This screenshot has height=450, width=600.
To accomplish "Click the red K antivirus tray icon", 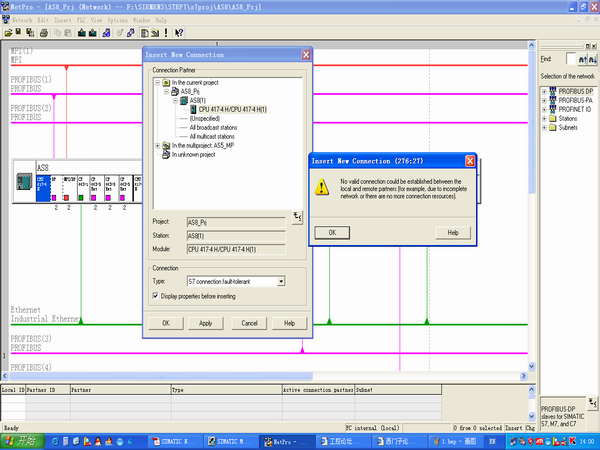I will pyautogui.click(x=573, y=442).
